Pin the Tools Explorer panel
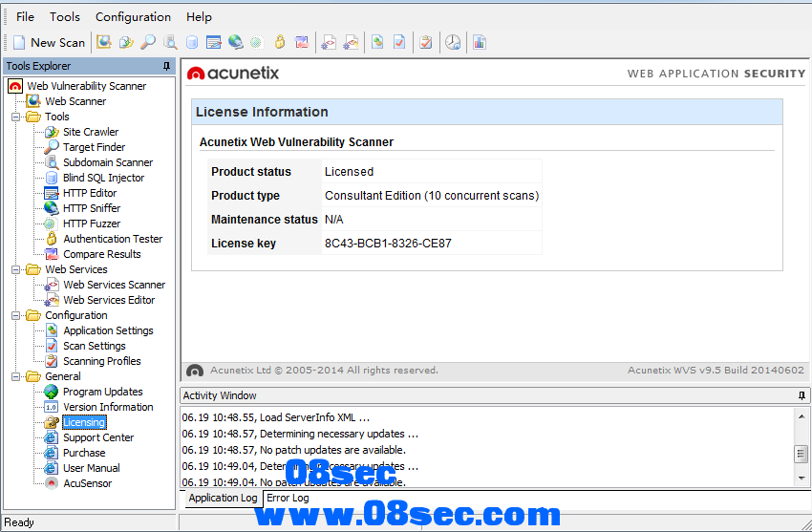 [166, 66]
